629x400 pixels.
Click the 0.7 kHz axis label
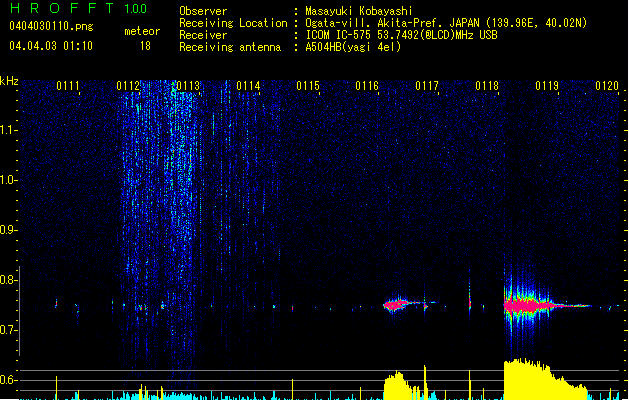pyautogui.click(x=8, y=330)
